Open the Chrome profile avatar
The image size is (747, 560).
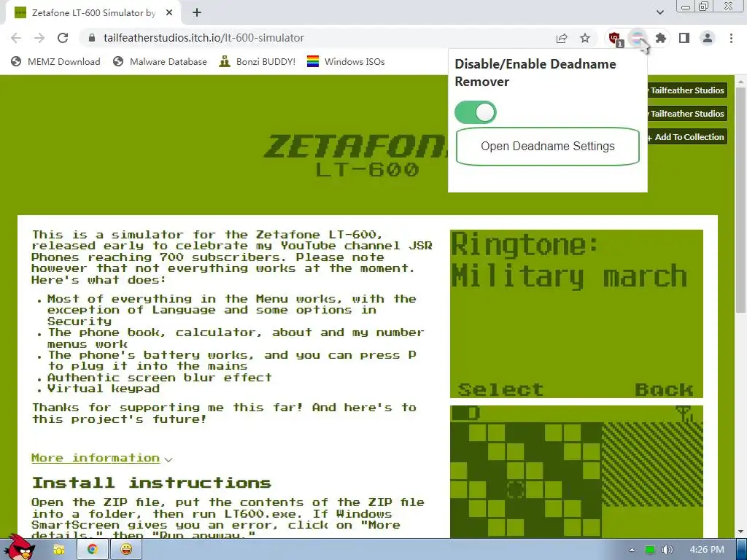(708, 38)
